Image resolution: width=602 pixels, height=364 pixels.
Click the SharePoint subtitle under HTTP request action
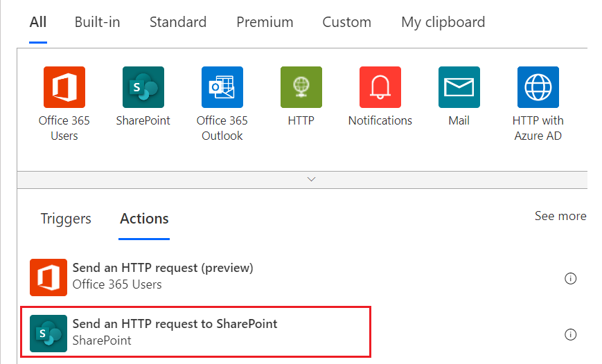(x=102, y=340)
